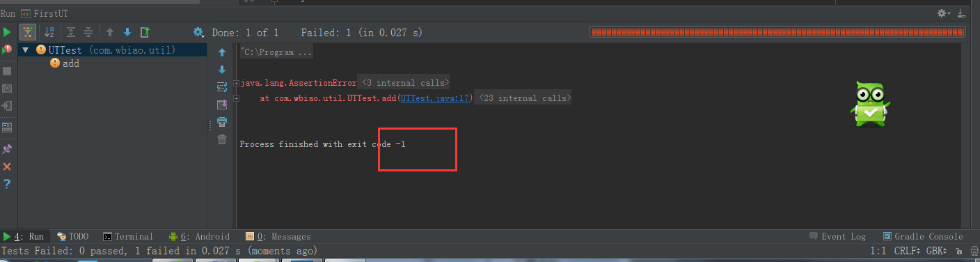Click the java.lang.AssertionError text
This screenshot has width=980, height=262.
tap(298, 83)
